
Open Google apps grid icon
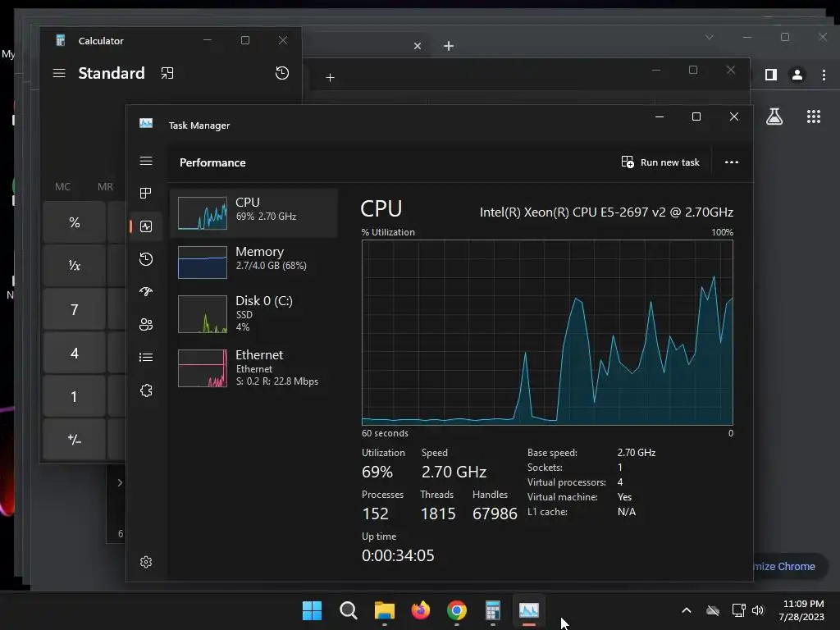814,116
